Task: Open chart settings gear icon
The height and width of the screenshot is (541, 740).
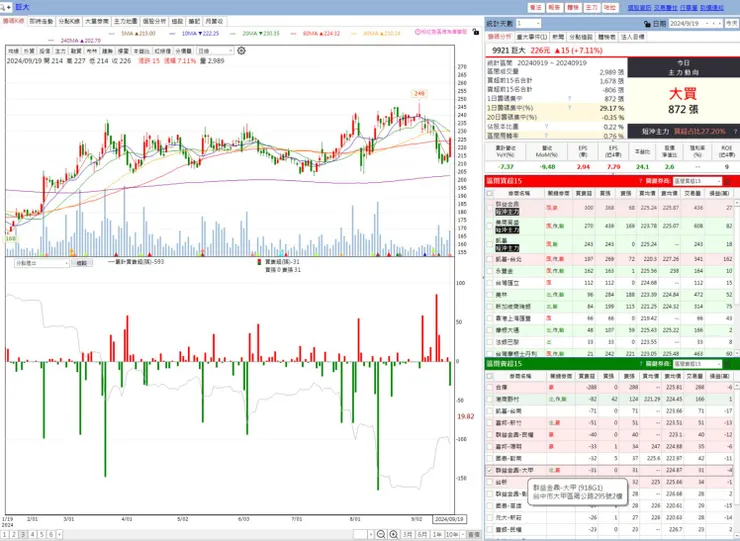Action: pyautogui.click(x=241, y=51)
